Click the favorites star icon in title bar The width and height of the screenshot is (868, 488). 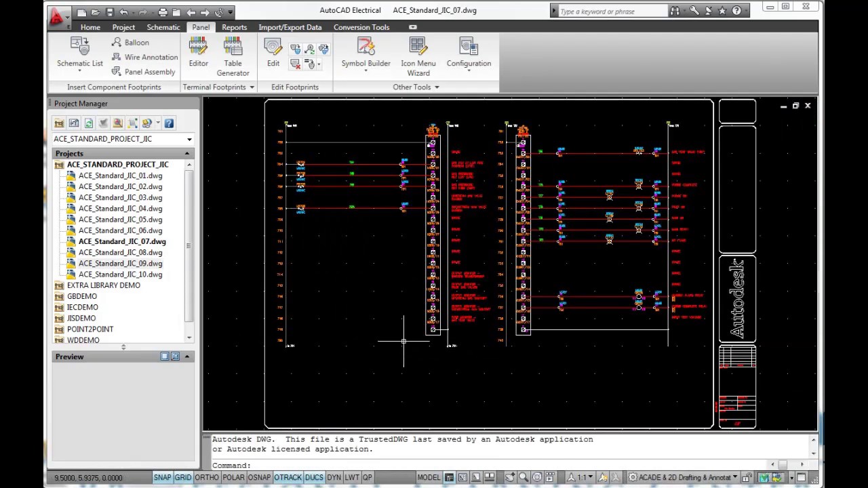(722, 11)
